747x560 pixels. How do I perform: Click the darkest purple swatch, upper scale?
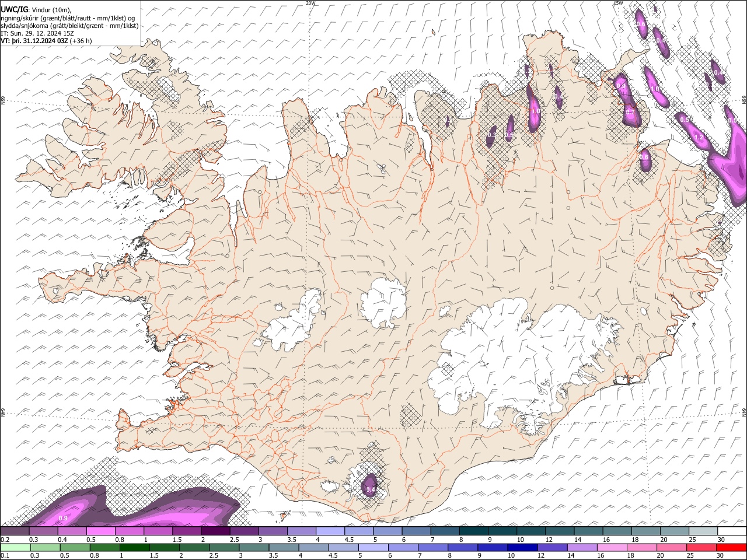(215, 531)
